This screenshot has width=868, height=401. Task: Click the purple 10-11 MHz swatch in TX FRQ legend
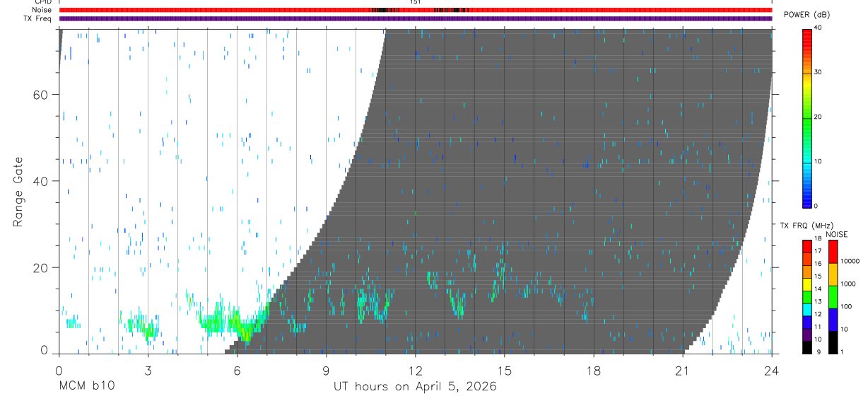807,335
